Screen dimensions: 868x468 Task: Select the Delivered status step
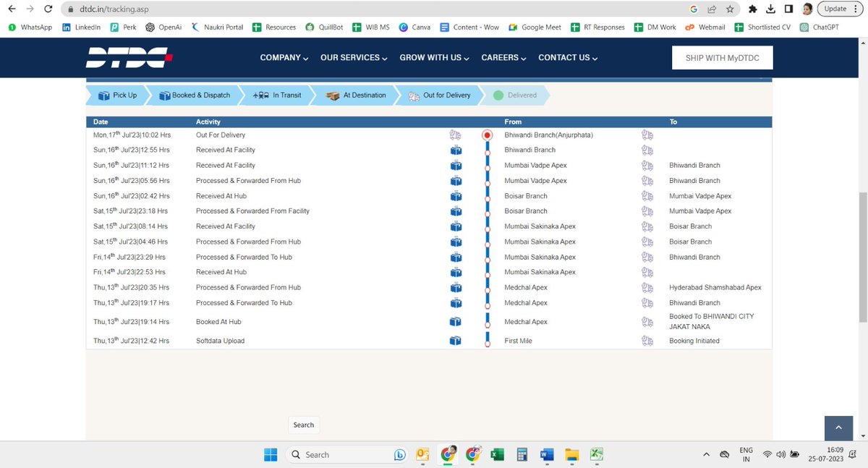[515, 95]
